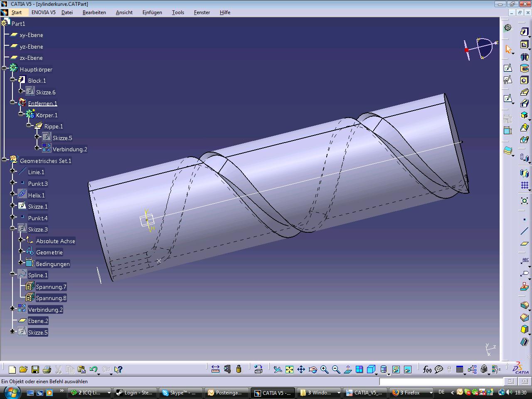
Task: Select the Groove tool icon
Action: 524,68
